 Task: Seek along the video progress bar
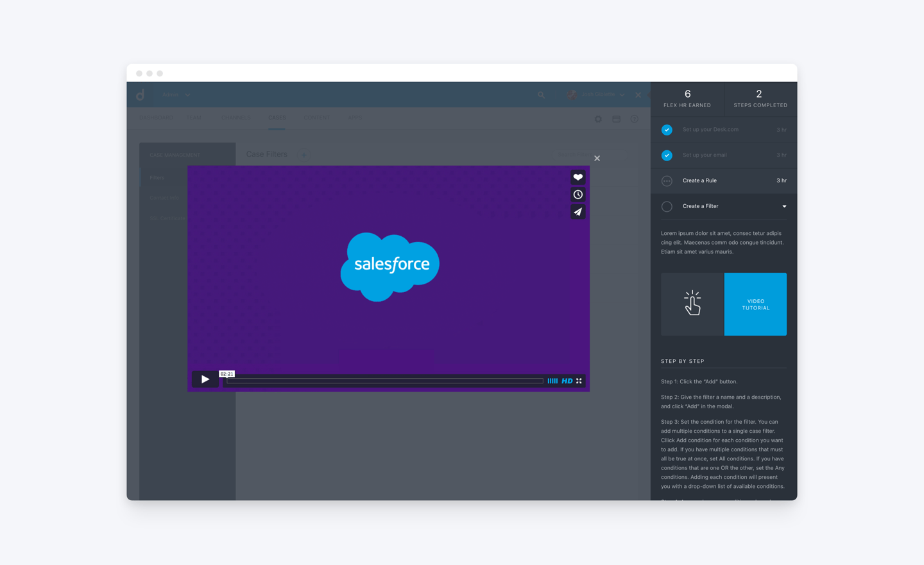385,381
